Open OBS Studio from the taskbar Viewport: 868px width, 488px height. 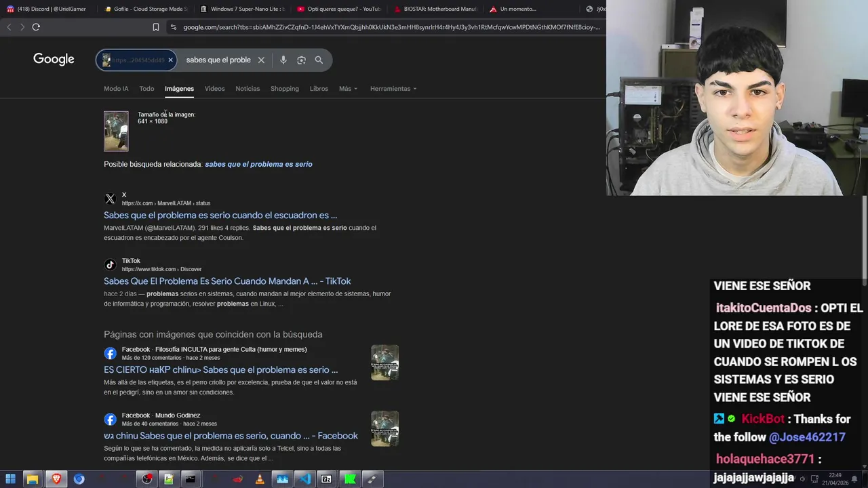pyautogui.click(x=146, y=479)
